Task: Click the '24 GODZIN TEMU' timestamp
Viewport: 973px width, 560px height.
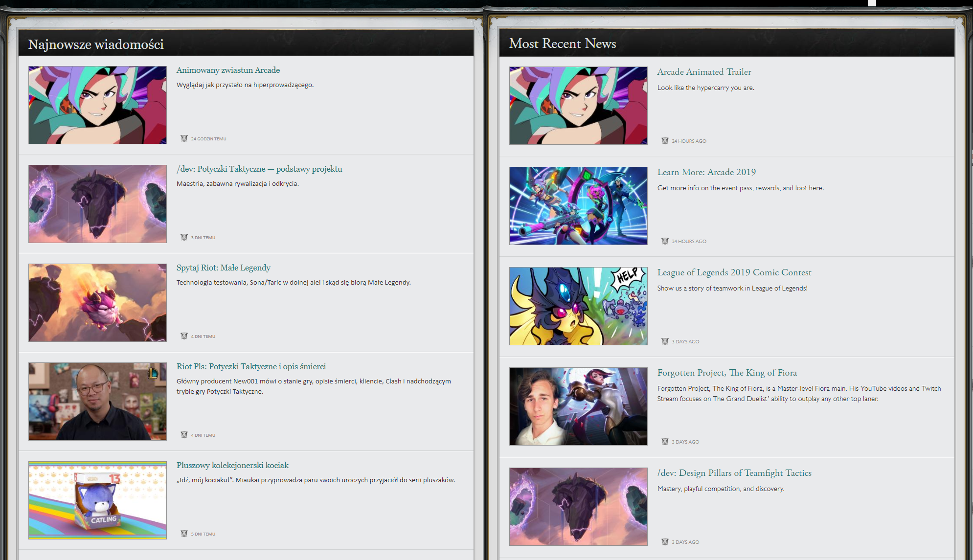Action: (208, 139)
